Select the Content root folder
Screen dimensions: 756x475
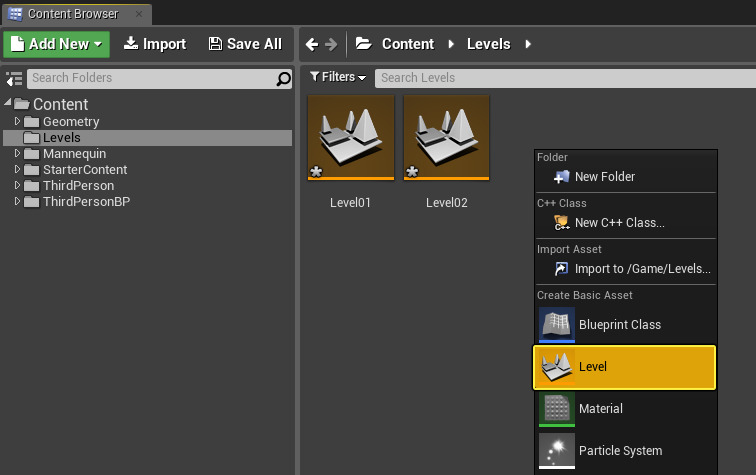pyautogui.click(x=60, y=104)
